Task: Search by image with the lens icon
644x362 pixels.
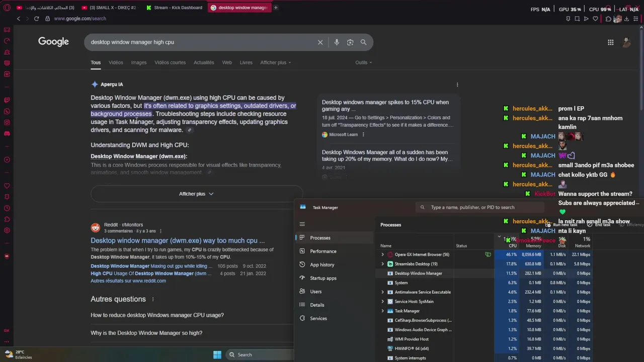Action: 350,42
